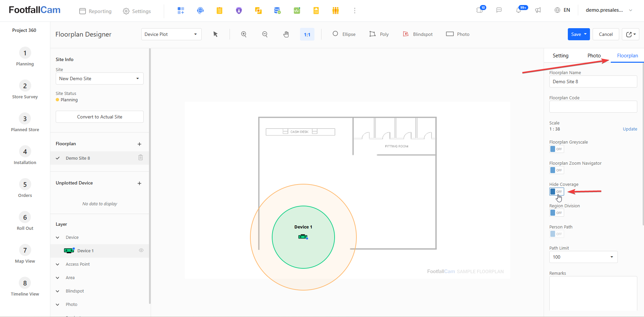Add an unplotted device with plus
This screenshot has width=644, height=317.
140,183
